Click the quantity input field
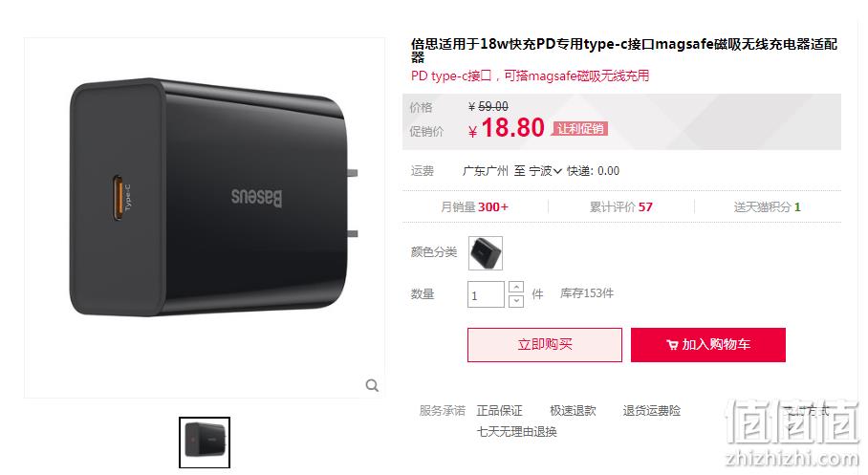 [486, 294]
